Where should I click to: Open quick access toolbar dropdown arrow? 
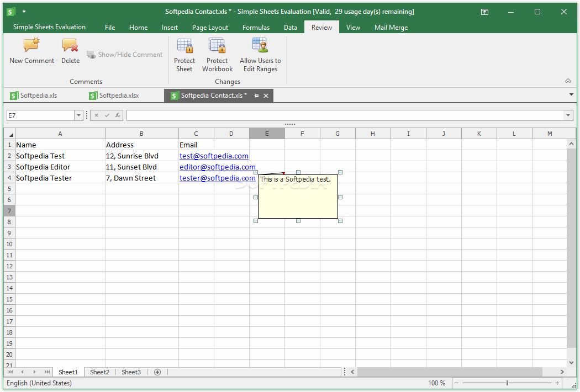coord(24,12)
